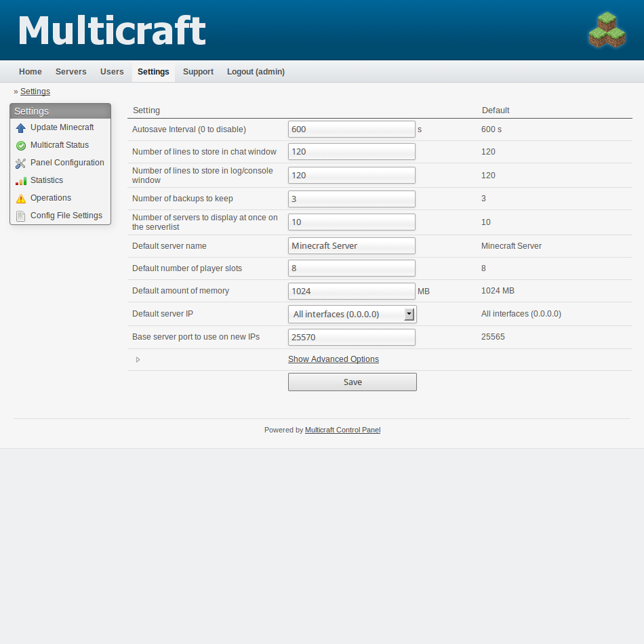Open the Multicraft Control Panel footer link

pyautogui.click(x=342, y=430)
